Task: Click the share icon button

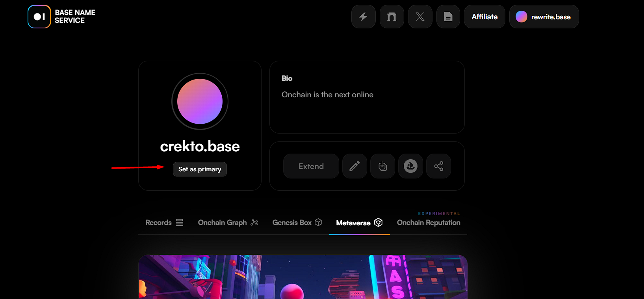Action: (438, 166)
